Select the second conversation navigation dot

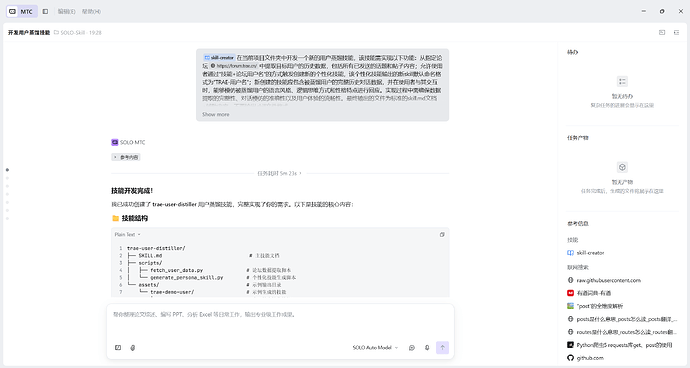pos(7,178)
